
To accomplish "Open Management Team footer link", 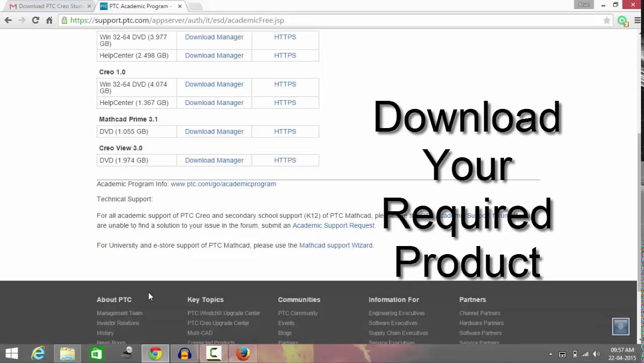I will (119, 313).
